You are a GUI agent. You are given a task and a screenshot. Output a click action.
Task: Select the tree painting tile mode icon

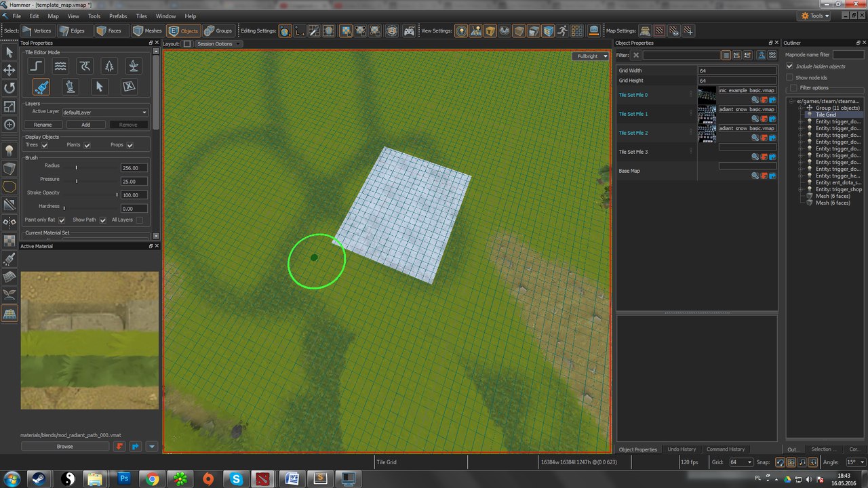109,66
